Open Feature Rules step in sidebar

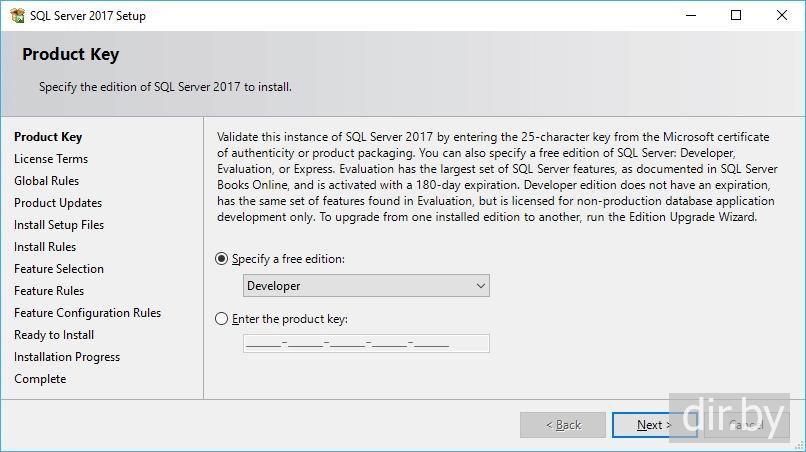[x=49, y=291]
